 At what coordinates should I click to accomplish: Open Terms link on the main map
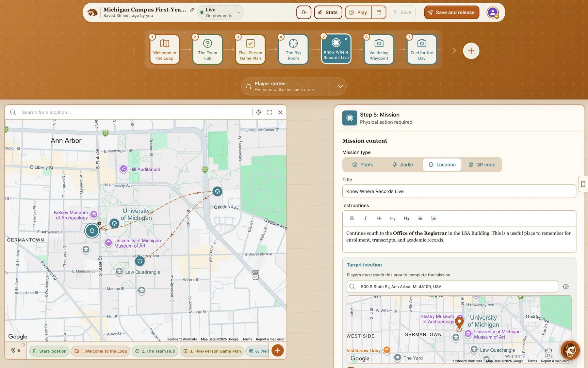(x=247, y=339)
